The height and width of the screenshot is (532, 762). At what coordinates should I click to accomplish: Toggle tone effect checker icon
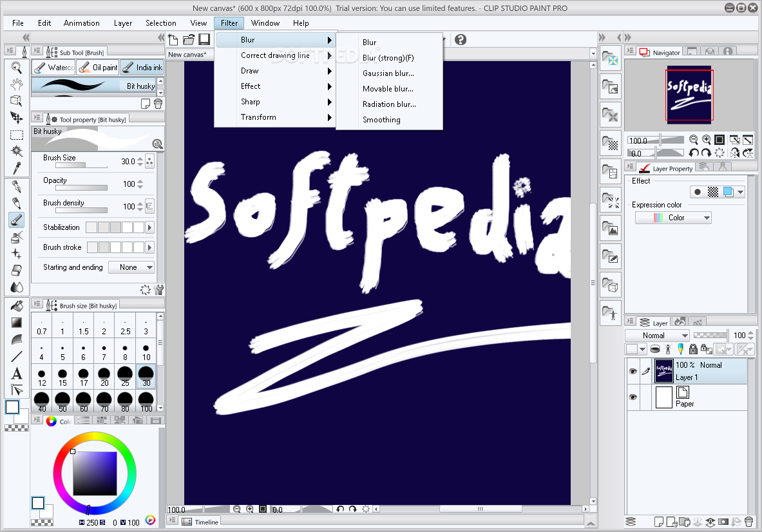pos(713,192)
